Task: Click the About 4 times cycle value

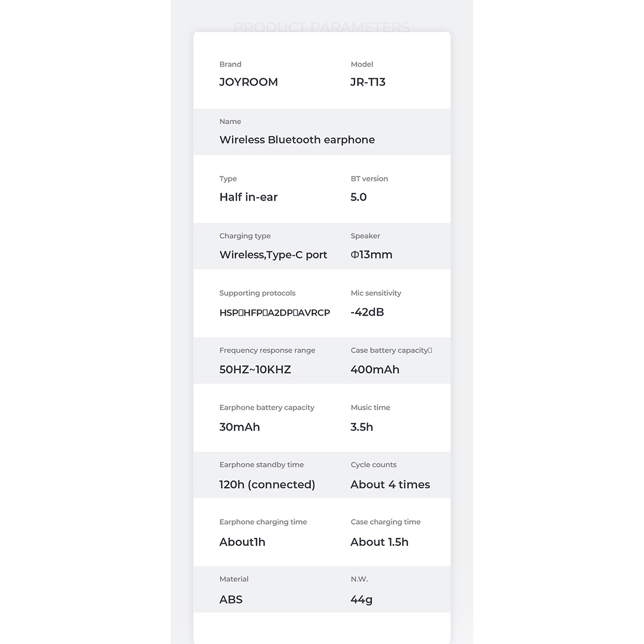Action: pos(390,484)
